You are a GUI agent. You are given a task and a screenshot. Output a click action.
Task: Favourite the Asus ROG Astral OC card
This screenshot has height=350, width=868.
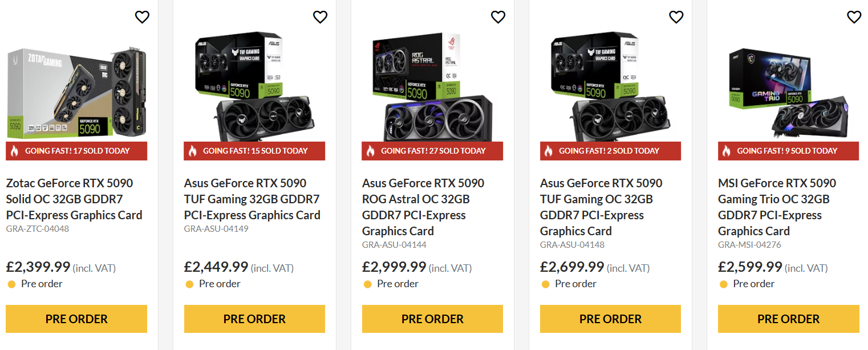point(498,17)
